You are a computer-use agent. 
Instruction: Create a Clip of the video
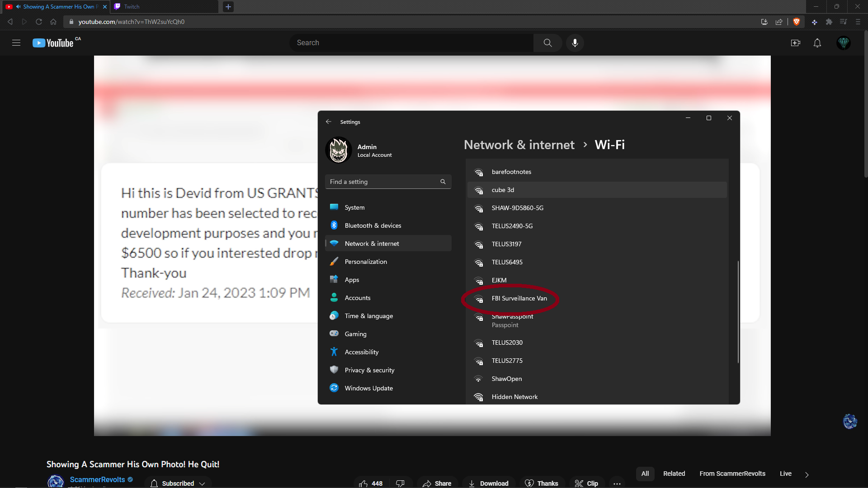pos(586,483)
